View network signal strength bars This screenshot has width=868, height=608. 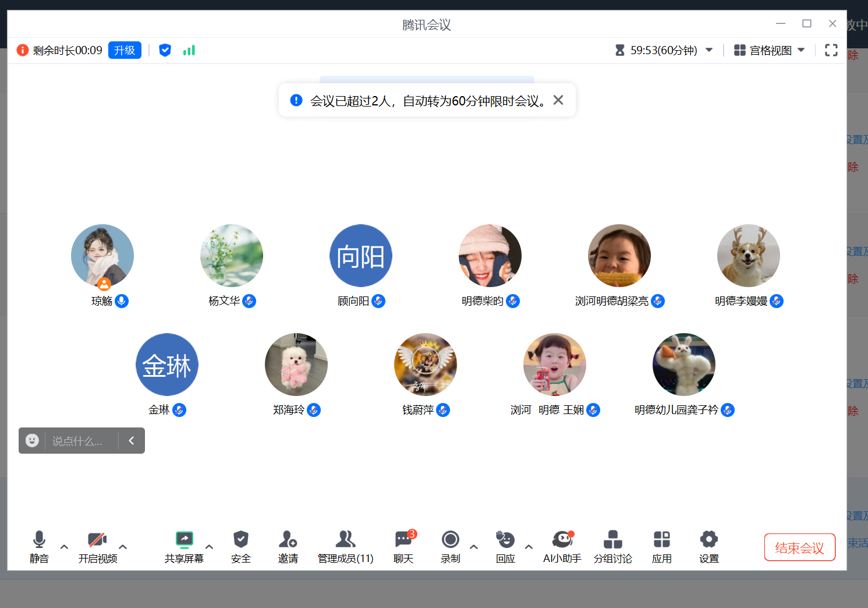pyautogui.click(x=189, y=51)
